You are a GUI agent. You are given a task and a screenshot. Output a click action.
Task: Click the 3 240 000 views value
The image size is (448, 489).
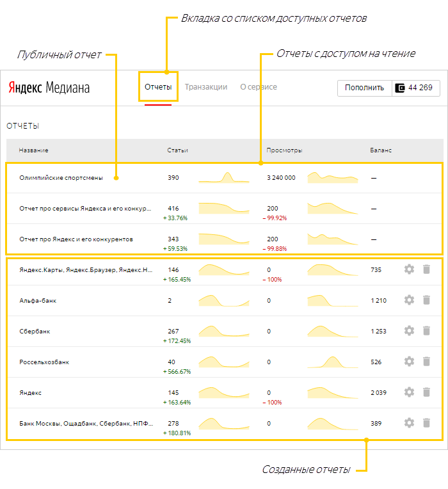(281, 178)
